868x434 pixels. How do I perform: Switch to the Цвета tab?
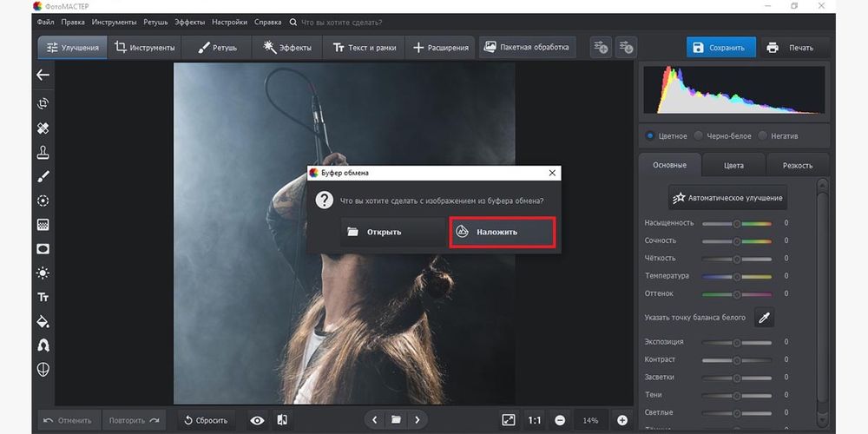click(x=733, y=165)
